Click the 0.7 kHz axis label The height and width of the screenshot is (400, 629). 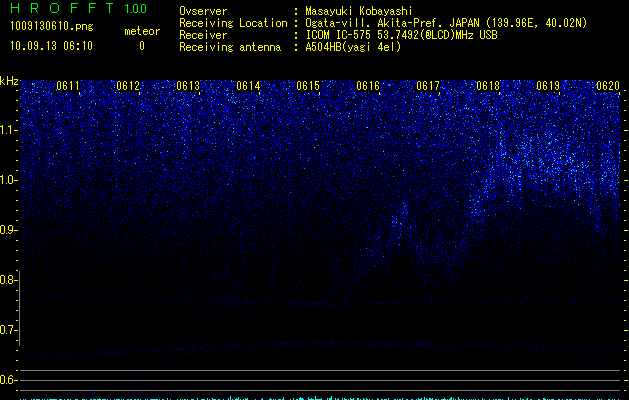(8, 330)
